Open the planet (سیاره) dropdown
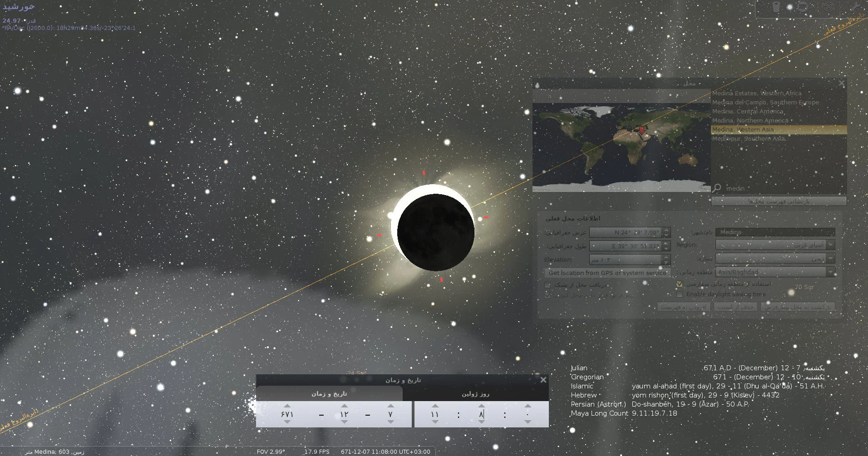 (x=775, y=259)
